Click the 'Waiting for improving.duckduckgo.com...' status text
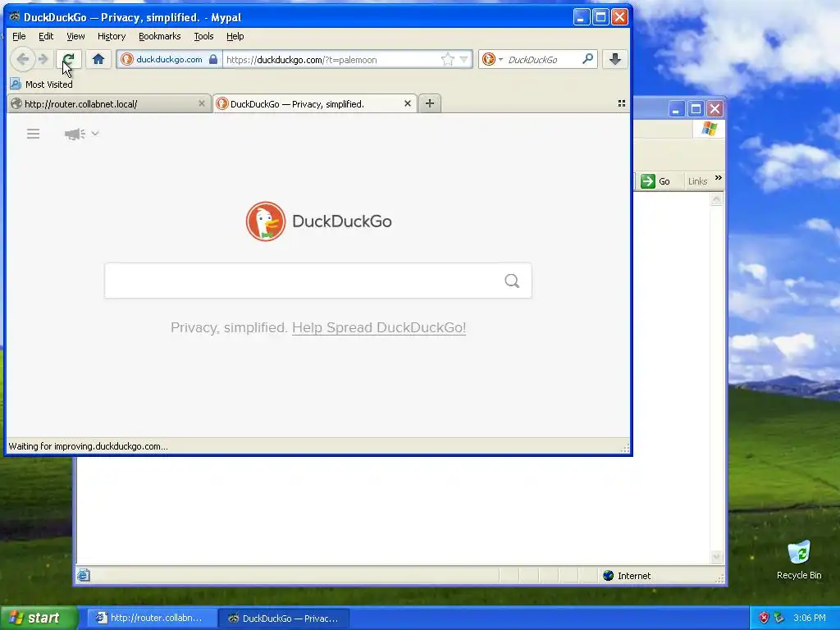The image size is (840, 630). (88, 446)
